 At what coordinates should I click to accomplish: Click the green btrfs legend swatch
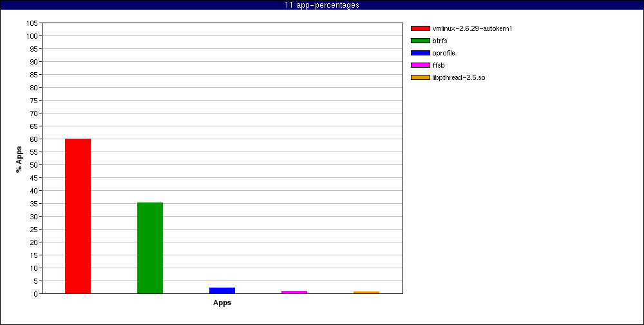(420, 41)
